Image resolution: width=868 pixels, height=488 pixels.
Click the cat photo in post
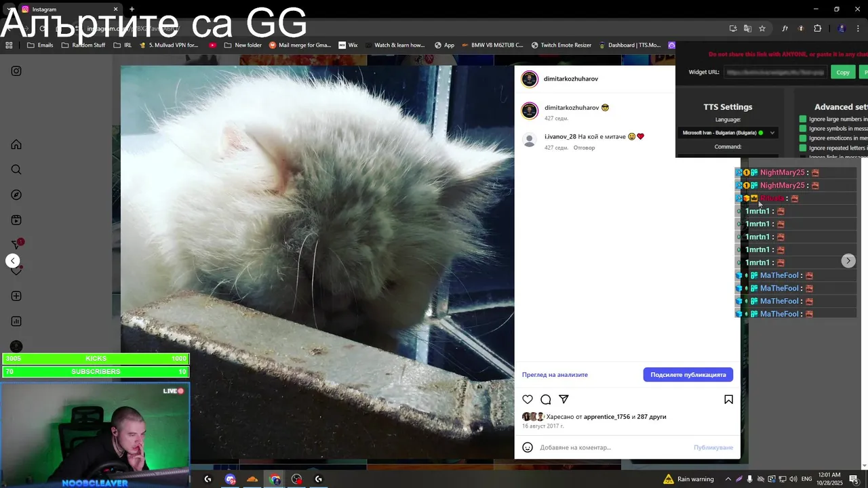coord(317,262)
